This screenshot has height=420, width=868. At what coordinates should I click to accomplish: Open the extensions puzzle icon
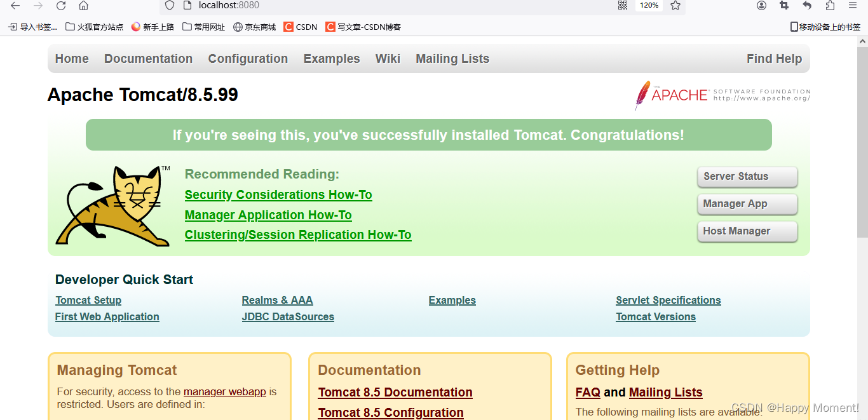[830, 5]
